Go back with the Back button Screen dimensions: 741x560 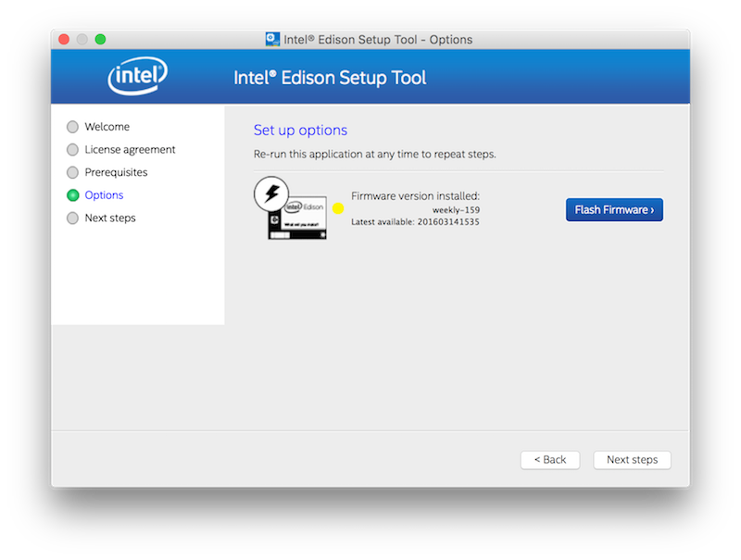coord(550,460)
